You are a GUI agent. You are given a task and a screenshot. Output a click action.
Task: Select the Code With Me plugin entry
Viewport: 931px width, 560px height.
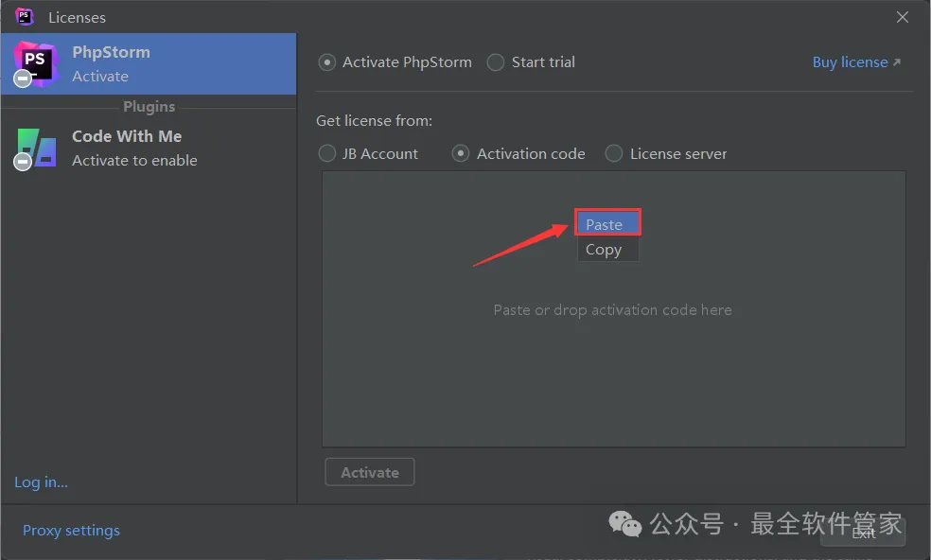coord(149,149)
